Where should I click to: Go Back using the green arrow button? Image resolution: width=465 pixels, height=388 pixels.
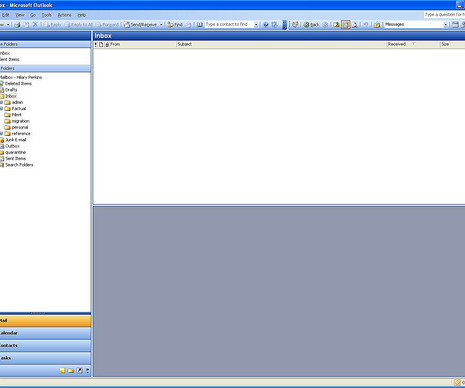311,25
